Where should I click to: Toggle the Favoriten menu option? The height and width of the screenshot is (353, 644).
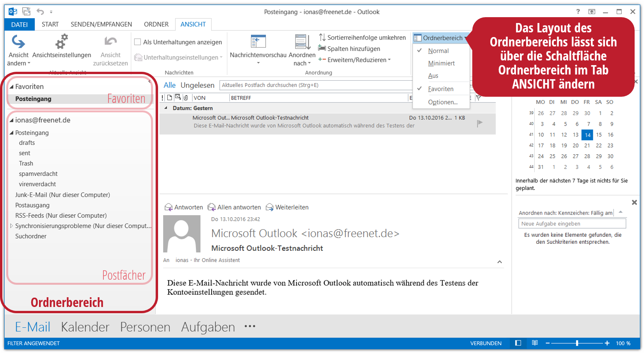coord(441,89)
